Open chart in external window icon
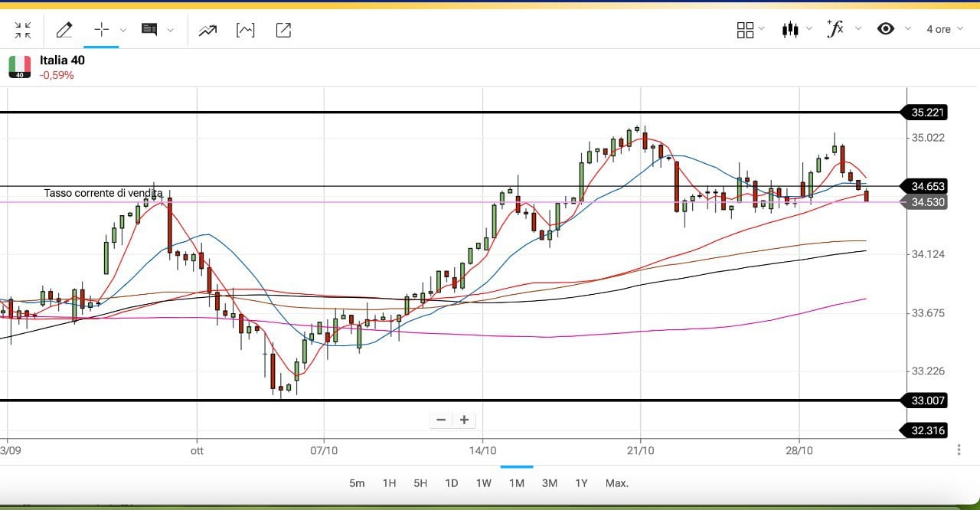Image resolution: width=980 pixels, height=510 pixels. point(283,30)
